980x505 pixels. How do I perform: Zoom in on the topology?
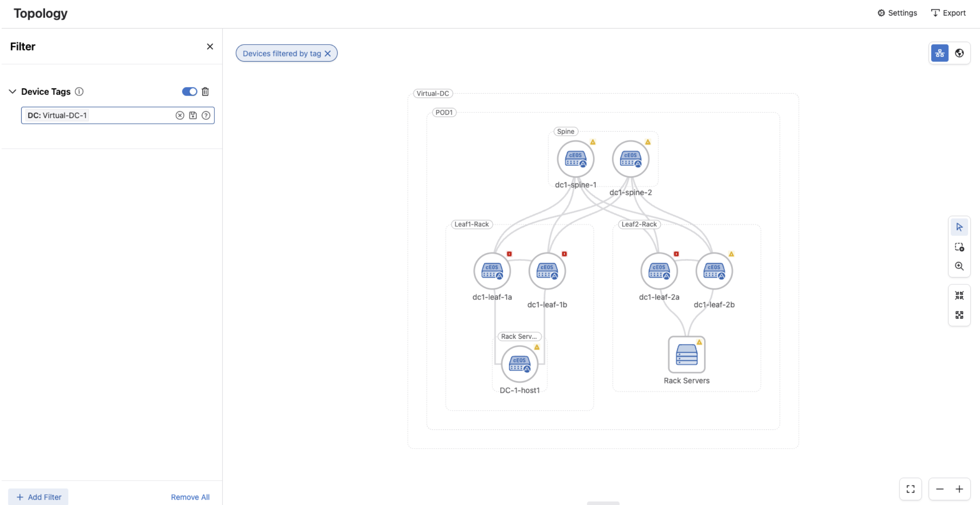coord(959,489)
